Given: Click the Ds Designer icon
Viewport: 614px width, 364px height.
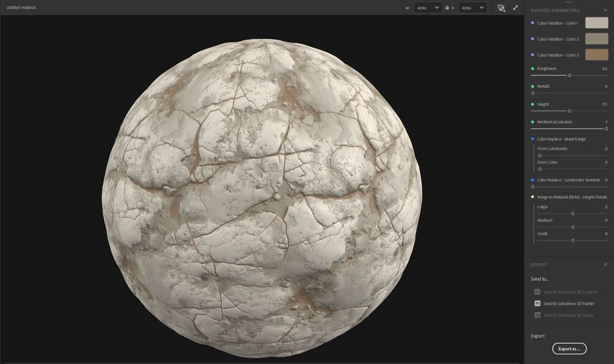Looking at the screenshot, I should tap(537, 291).
